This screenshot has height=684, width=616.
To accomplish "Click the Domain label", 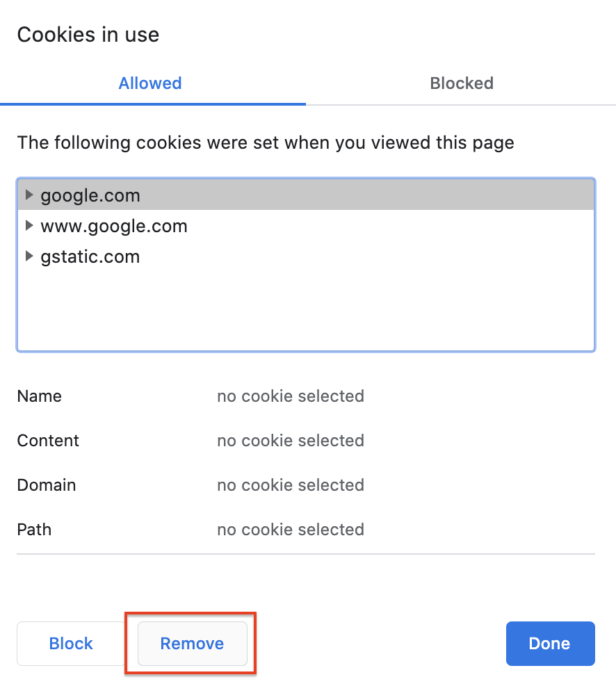I will pos(47,485).
